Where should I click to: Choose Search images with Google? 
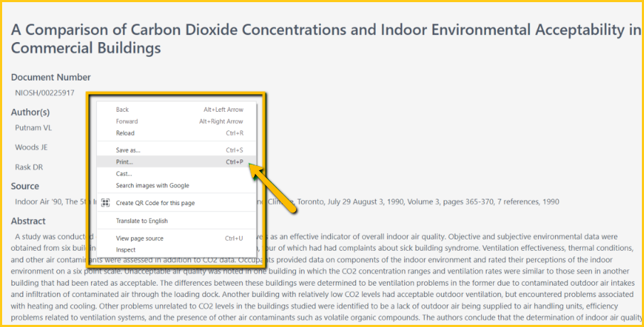pos(152,185)
